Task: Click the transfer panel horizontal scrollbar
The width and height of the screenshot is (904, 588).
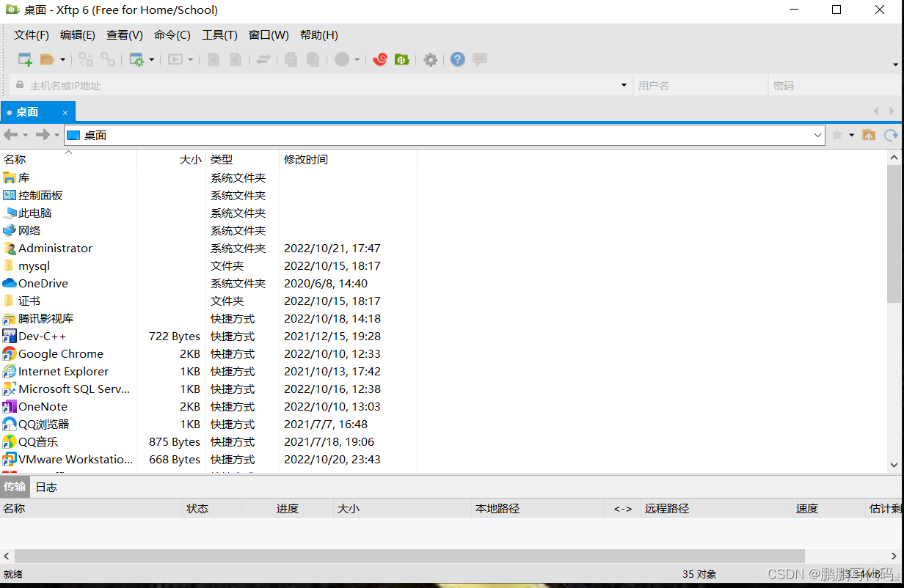Action: coord(409,556)
